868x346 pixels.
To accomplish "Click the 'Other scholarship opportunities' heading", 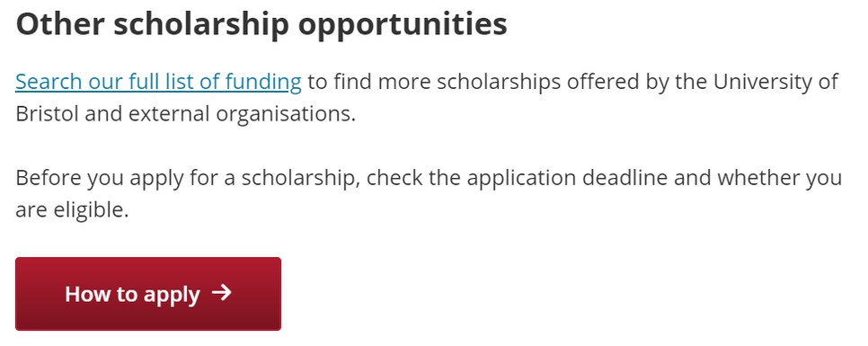I will 261,23.
